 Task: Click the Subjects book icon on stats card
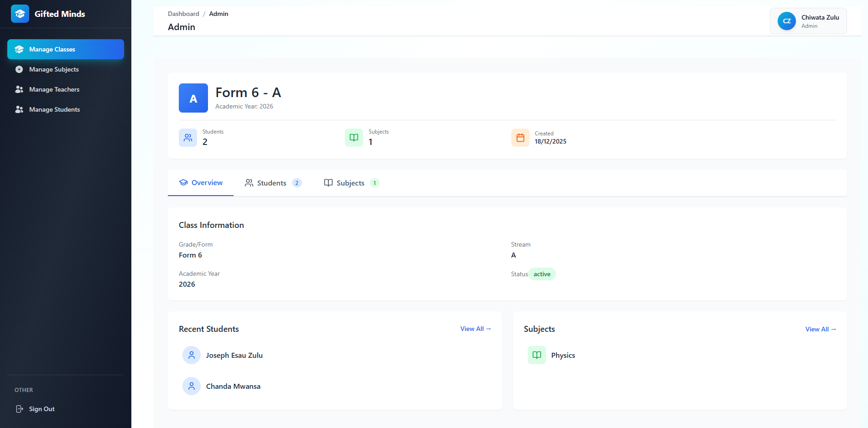pyautogui.click(x=353, y=137)
